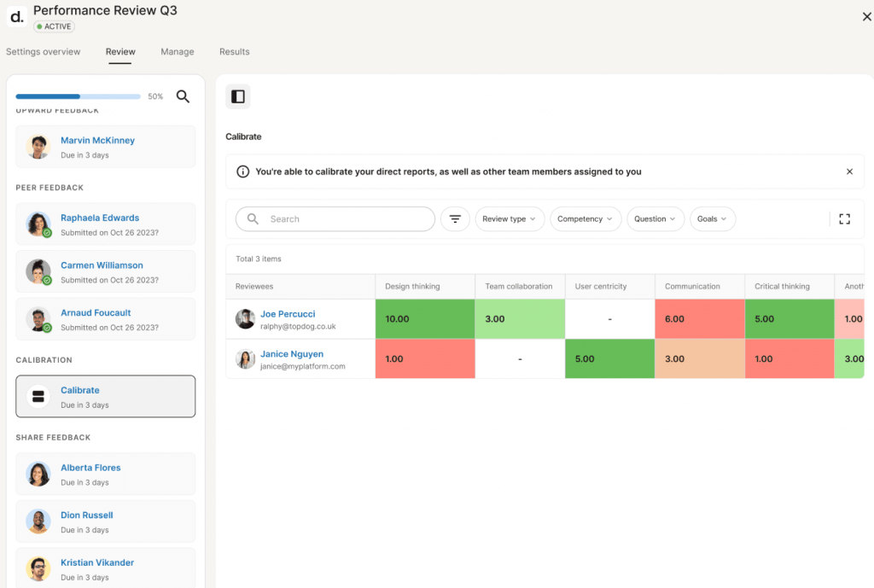This screenshot has width=874, height=588.
Task: Expand the table to fullscreen view
Action: tap(844, 218)
